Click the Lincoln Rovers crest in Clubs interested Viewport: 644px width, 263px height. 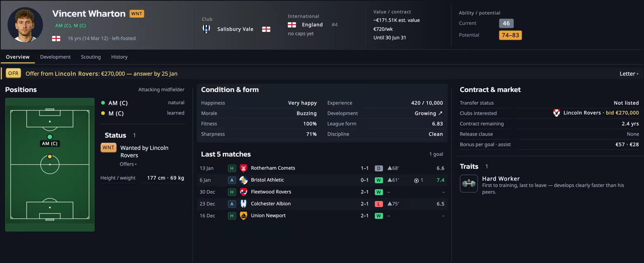click(x=556, y=113)
